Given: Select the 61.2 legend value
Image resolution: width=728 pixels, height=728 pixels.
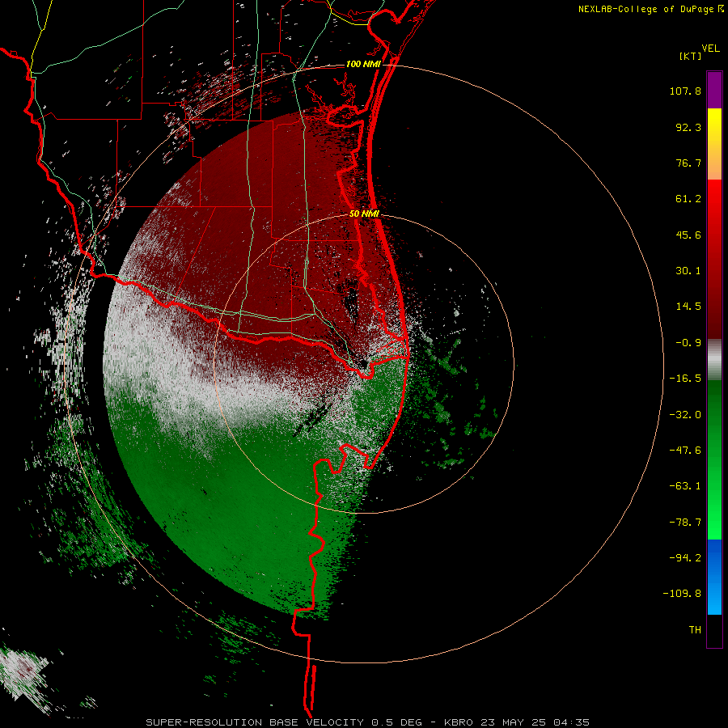Looking at the screenshot, I should coord(688,199).
